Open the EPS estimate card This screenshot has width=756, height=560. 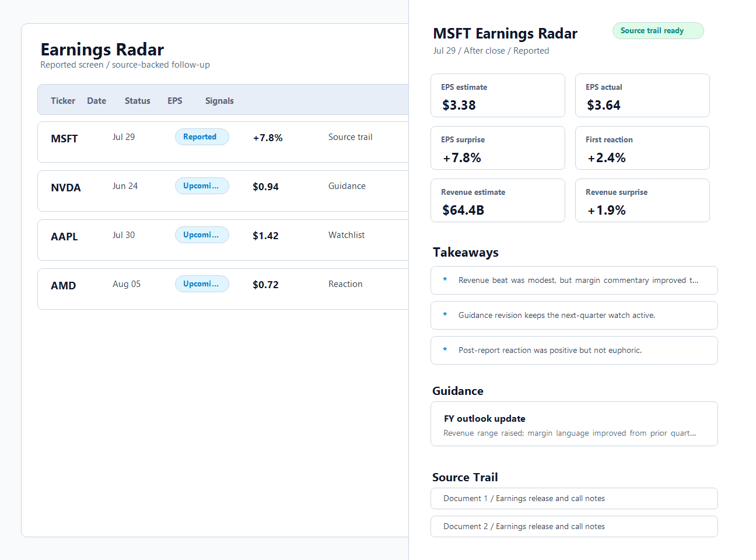click(498, 96)
